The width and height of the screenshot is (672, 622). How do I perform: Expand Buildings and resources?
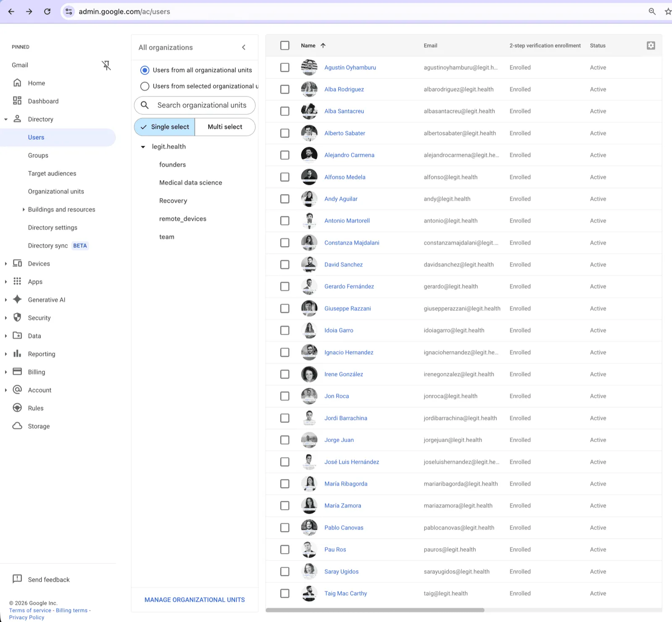pos(24,209)
